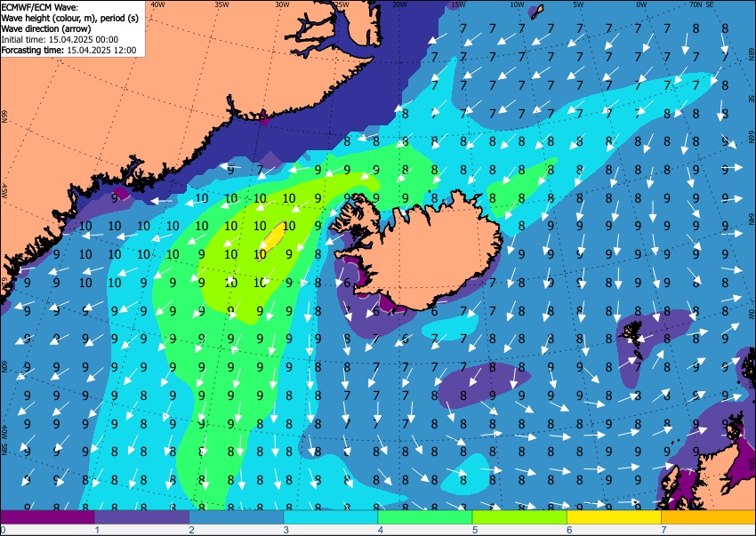Click the 15W longitude label at top

click(458, 4)
